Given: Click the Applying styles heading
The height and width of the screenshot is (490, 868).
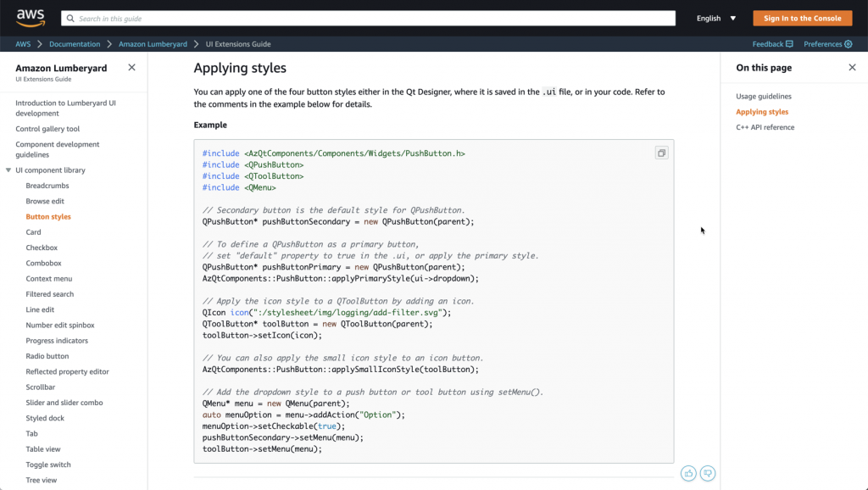Looking at the screenshot, I should 240,68.
